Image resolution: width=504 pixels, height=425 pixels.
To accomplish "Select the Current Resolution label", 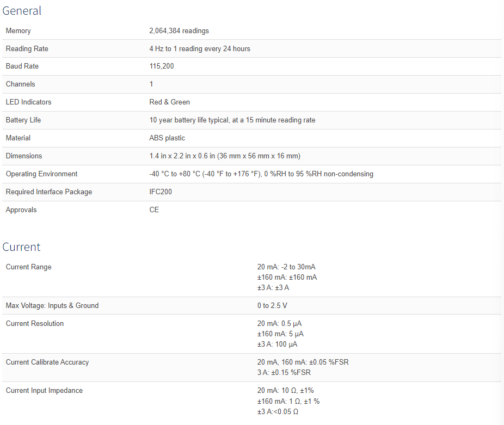I will pos(35,324).
